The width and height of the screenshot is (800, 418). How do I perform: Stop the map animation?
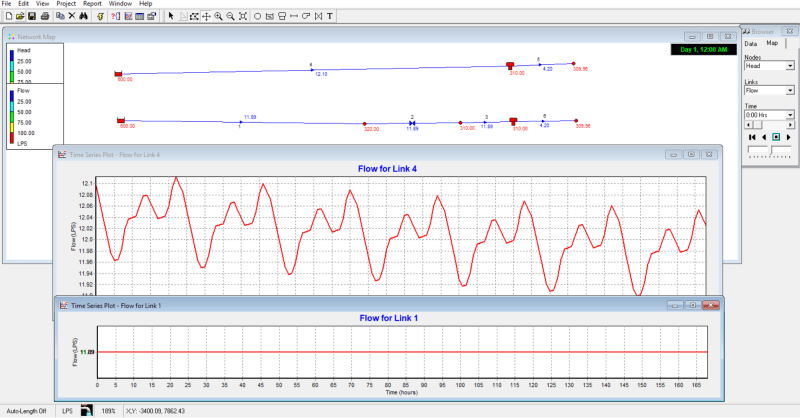[776, 137]
